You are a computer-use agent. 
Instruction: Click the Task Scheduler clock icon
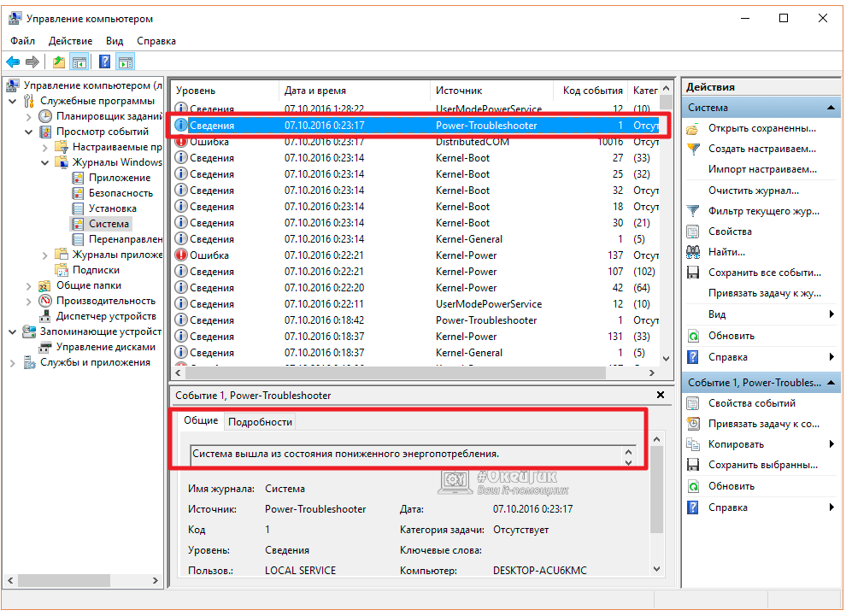(x=44, y=116)
